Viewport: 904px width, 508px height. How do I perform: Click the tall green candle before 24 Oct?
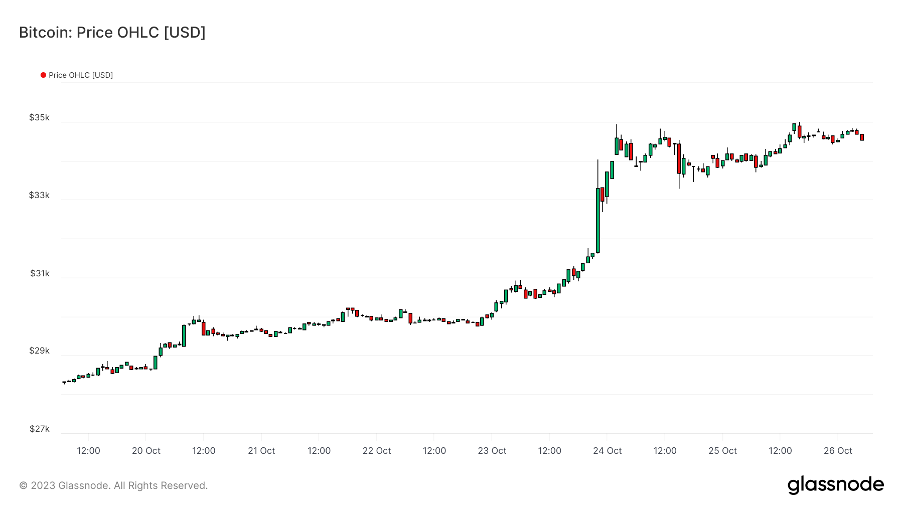(598, 220)
